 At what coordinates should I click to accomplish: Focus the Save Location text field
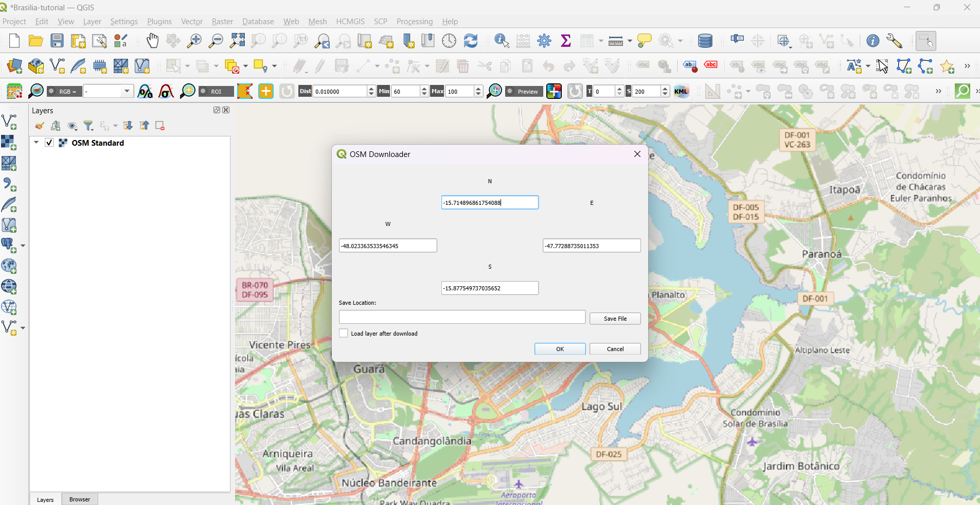[462, 317]
